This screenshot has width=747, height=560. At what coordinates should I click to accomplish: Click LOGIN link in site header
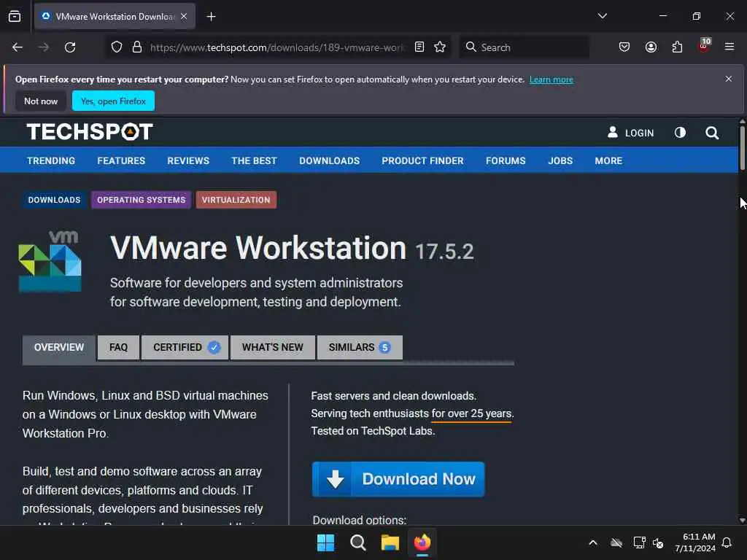[x=631, y=133]
